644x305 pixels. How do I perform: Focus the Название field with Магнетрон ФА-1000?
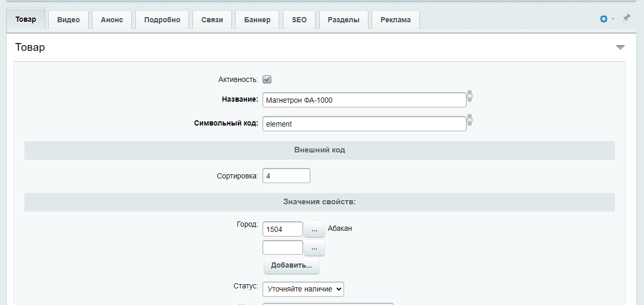(x=364, y=100)
